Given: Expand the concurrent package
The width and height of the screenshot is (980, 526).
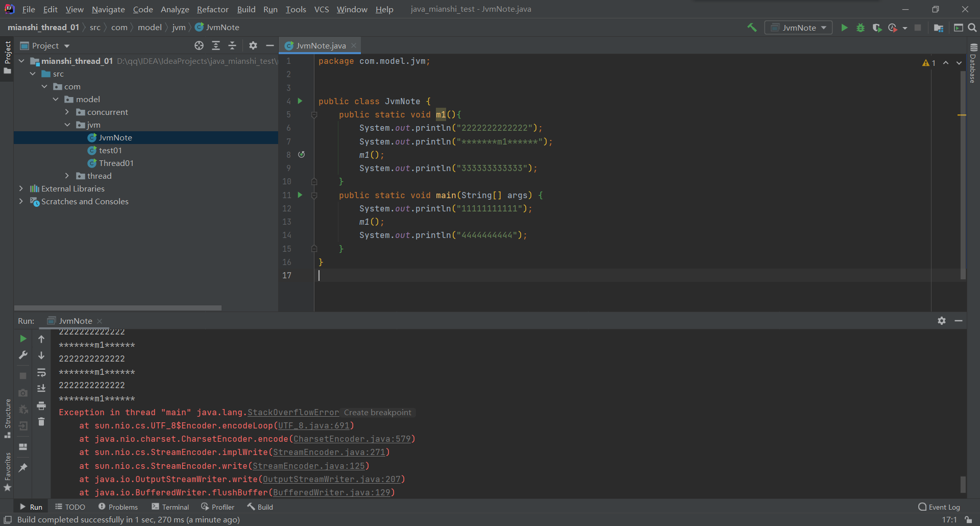Looking at the screenshot, I should (x=67, y=112).
